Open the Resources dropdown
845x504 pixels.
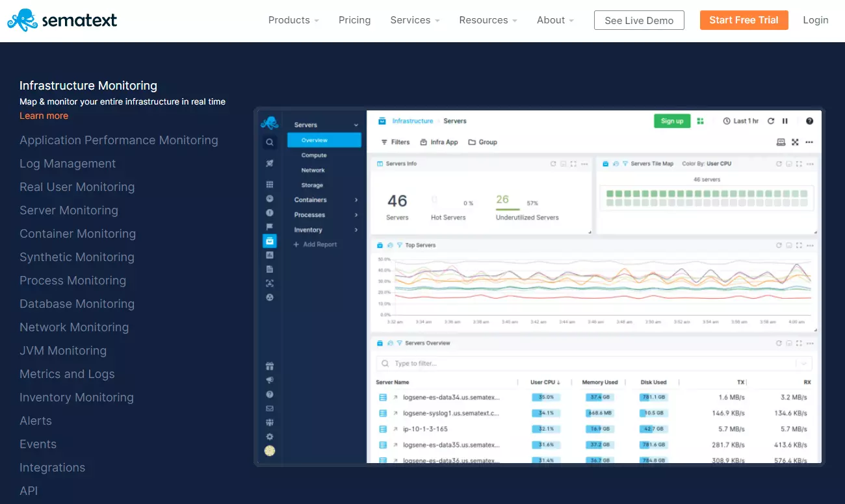pyautogui.click(x=488, y=20)
